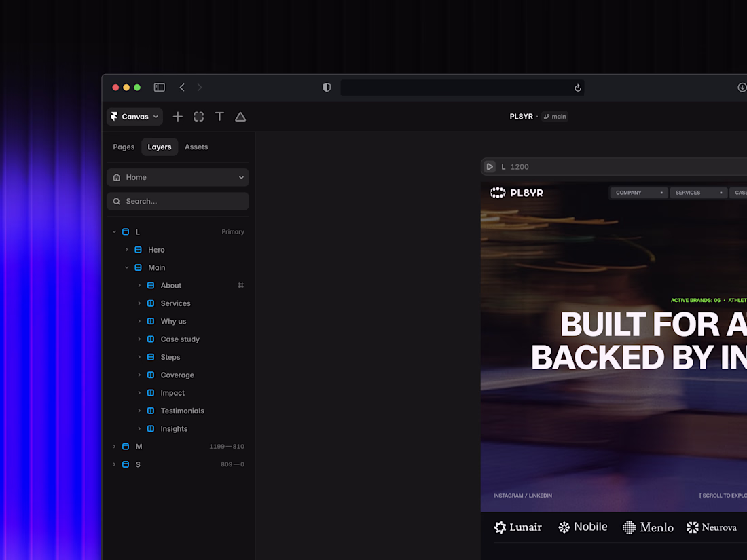Click the 1200 breakpoint width label
The image size is (747, 560).
(x=520, y=167)
